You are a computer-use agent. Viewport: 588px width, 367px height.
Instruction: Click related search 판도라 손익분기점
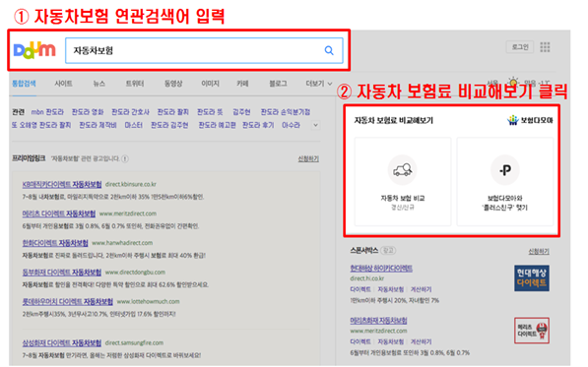pyautogui.click(x=286, y=112)
